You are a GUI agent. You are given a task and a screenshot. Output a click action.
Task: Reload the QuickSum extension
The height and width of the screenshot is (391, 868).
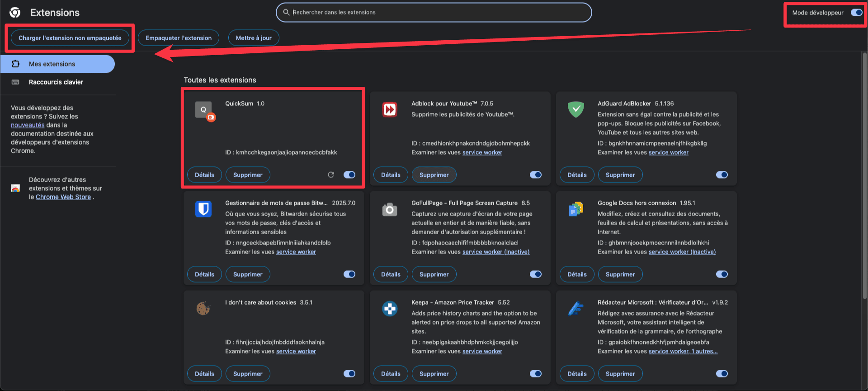coord(331,175)
